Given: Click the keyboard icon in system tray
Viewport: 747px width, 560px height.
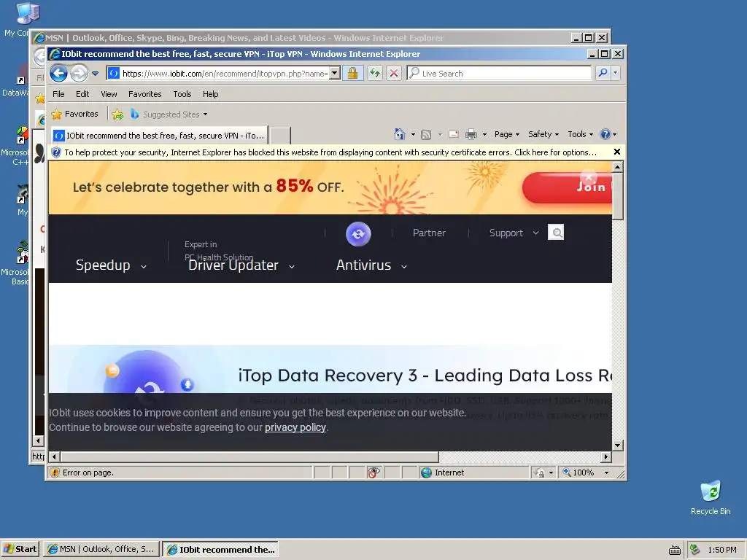Looking at the screenshot, I should click(x=675, y=550).
